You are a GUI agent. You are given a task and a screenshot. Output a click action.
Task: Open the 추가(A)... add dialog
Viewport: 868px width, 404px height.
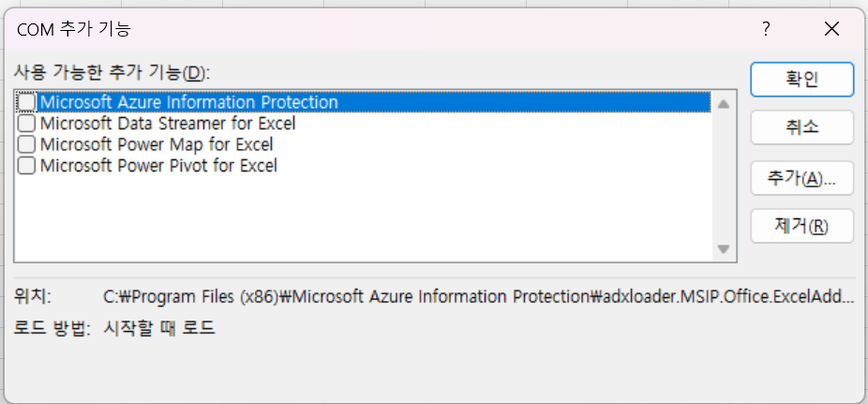tap(802, 178)
